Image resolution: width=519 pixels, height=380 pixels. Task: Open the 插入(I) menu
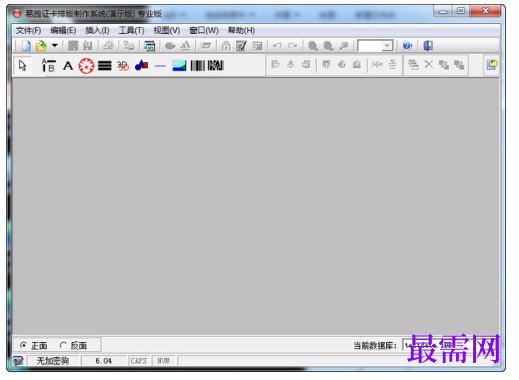pos(97,31)
